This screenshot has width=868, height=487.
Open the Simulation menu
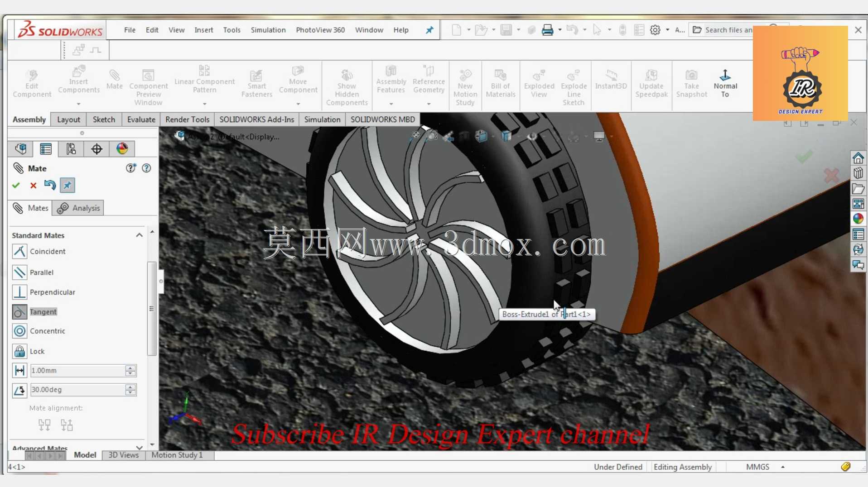pyautogui.click(x=268, y=30)
